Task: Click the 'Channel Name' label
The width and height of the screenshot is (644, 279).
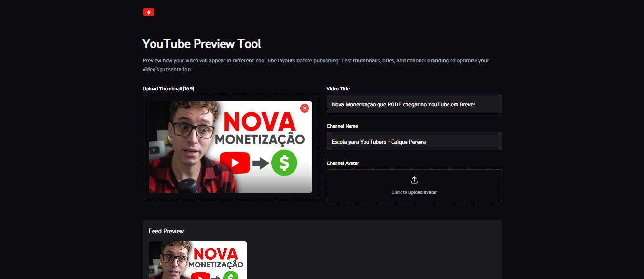Action: click(342, 126)
